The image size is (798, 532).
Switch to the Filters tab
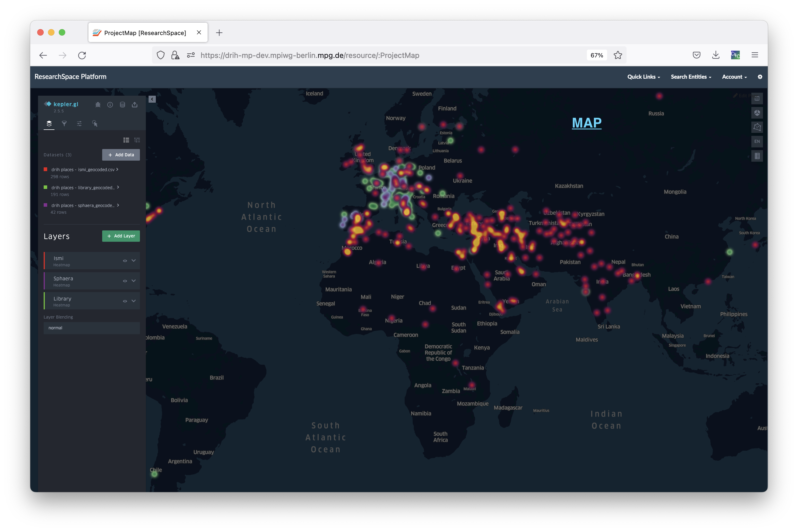point(64,123)
